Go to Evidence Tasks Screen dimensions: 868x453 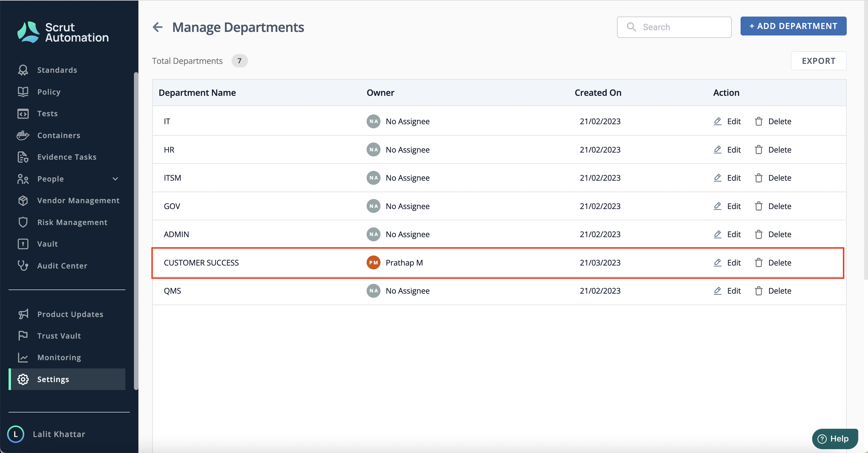tap(67, 157)
